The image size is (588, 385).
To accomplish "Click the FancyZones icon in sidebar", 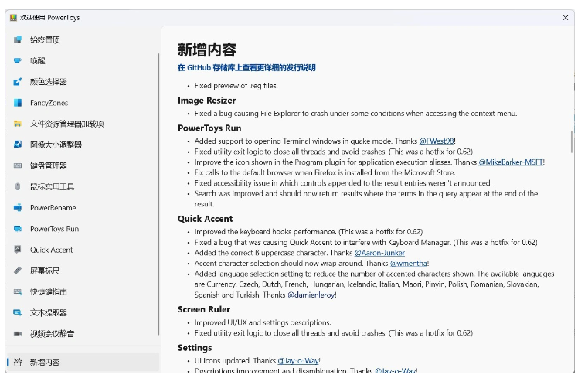I will pyautogui.click(x=17, y=102).
